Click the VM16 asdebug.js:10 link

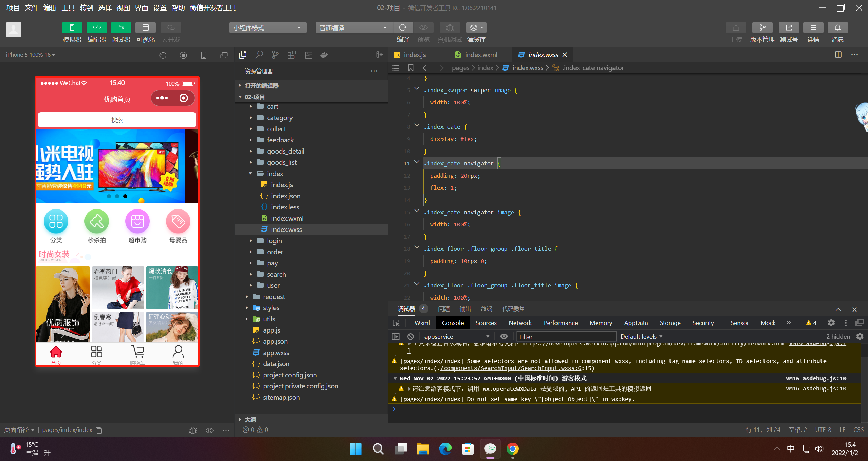pyautogui.click(x=816, y=378)
